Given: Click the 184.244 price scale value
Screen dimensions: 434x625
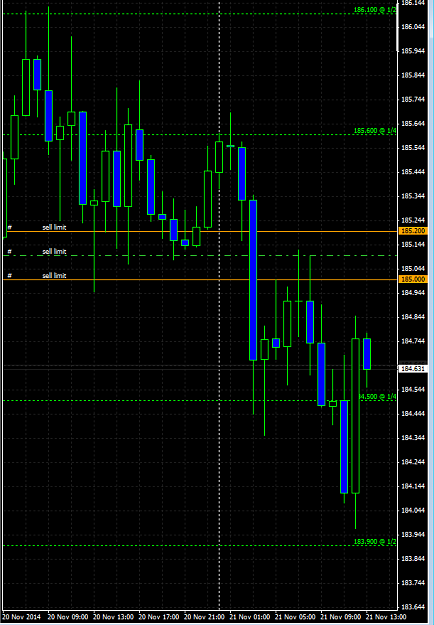Looking at the screenshot, I should (412, 462).
